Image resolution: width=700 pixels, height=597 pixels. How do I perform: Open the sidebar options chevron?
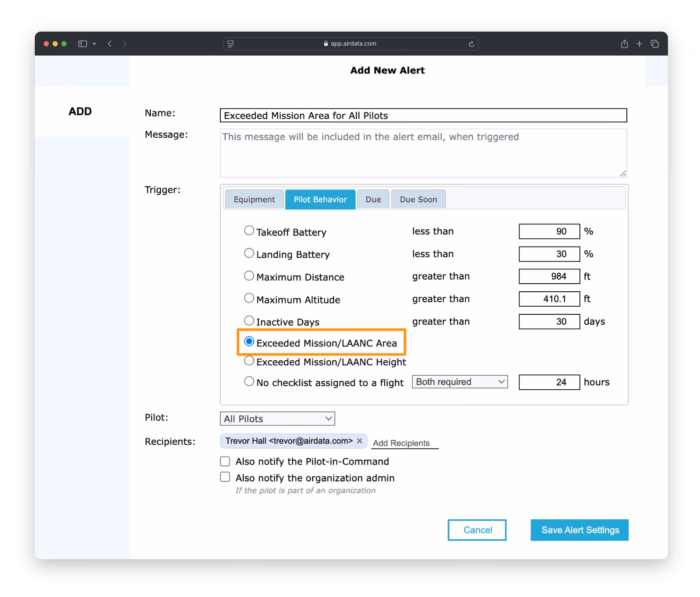pyautogui.click(x=94, y=44)
